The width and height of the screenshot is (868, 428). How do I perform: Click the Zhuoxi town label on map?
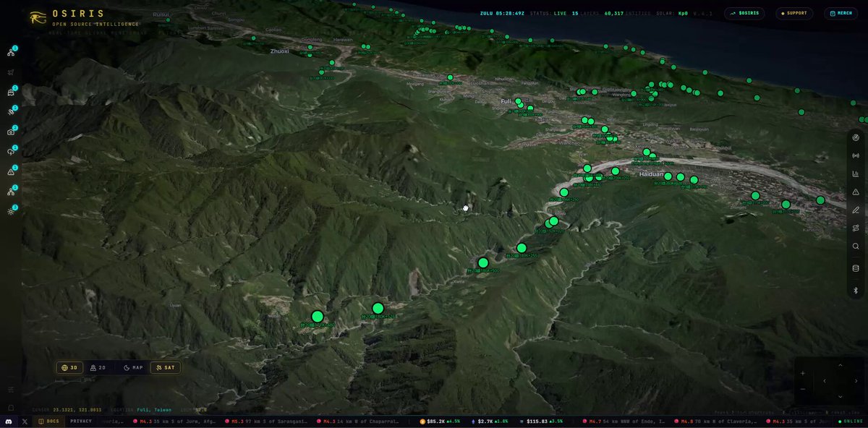point(279,51)
